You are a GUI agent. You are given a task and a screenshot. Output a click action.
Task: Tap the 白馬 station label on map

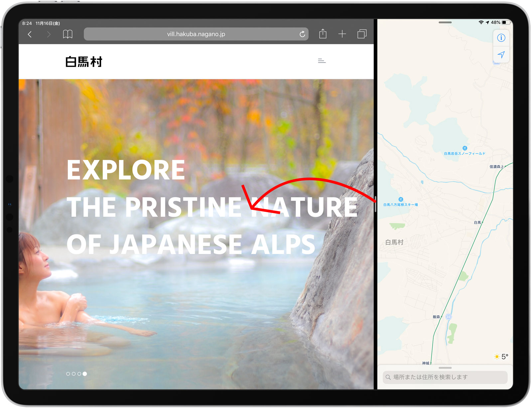click(x=477, y=222)
